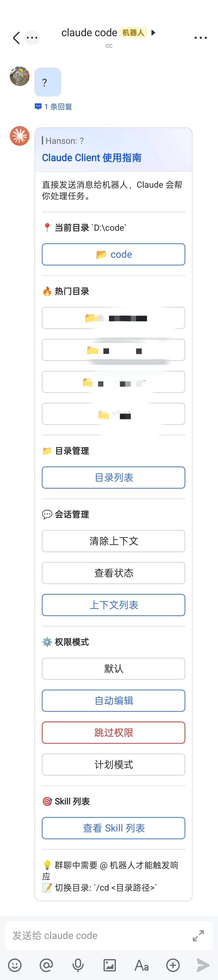Open the top-right more options menu
218x980 pixels.
click(x=200, y=38)
